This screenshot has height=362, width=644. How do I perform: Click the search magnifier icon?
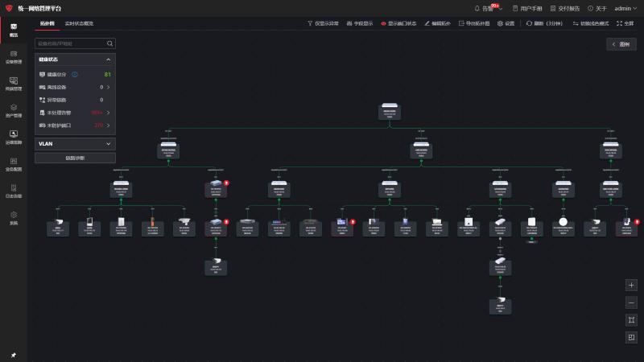point(110,43)
